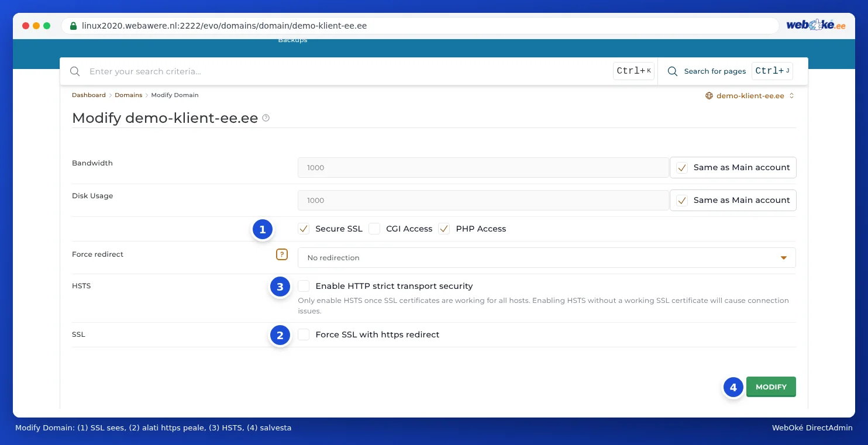Click the search magnifier icon in criteria bar
This screenshot has height=445, width=868.
[75, 71]
